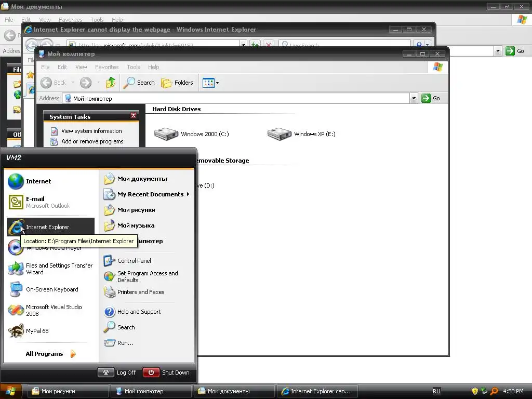This screenshot has width=532, height=399.
Task: Click Add or remove programs link
Action: pos(92,141)
